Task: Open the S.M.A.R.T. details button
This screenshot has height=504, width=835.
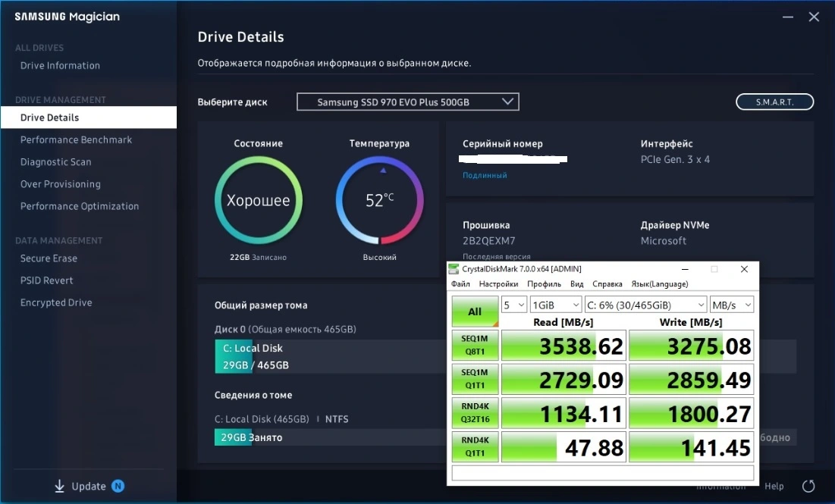Action: click(775, 102)
